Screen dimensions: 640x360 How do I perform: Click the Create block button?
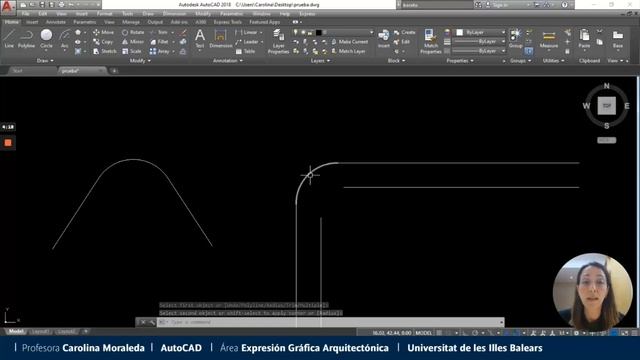click(404, 32)
